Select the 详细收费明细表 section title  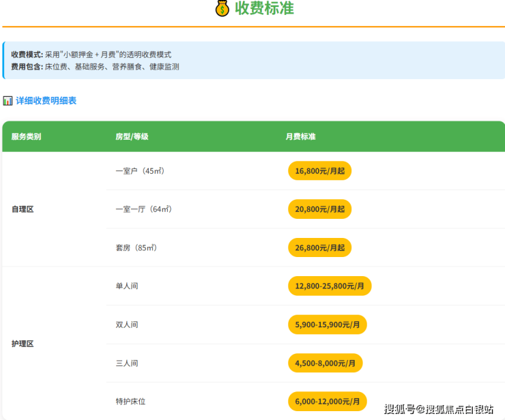[x=46, y=101]
